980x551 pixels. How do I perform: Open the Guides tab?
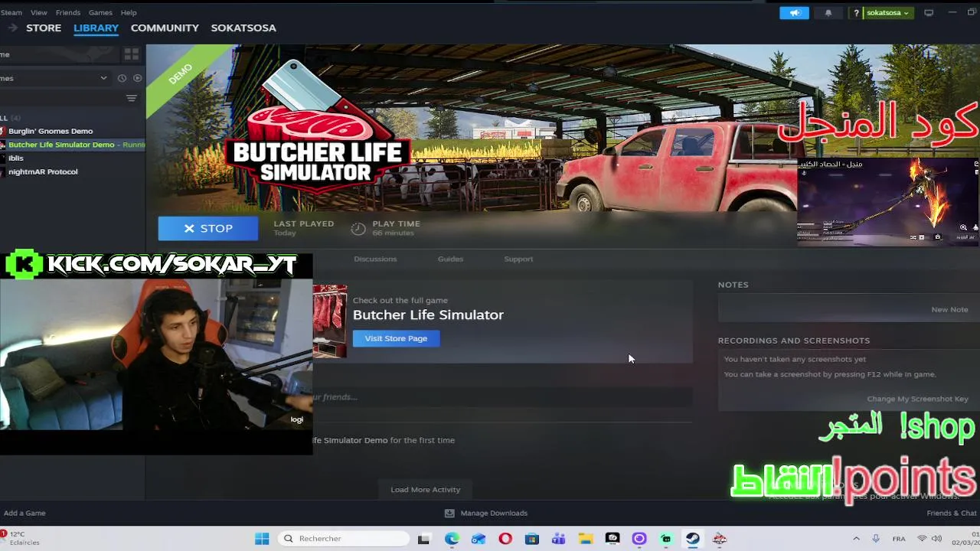tap(450, 259)
